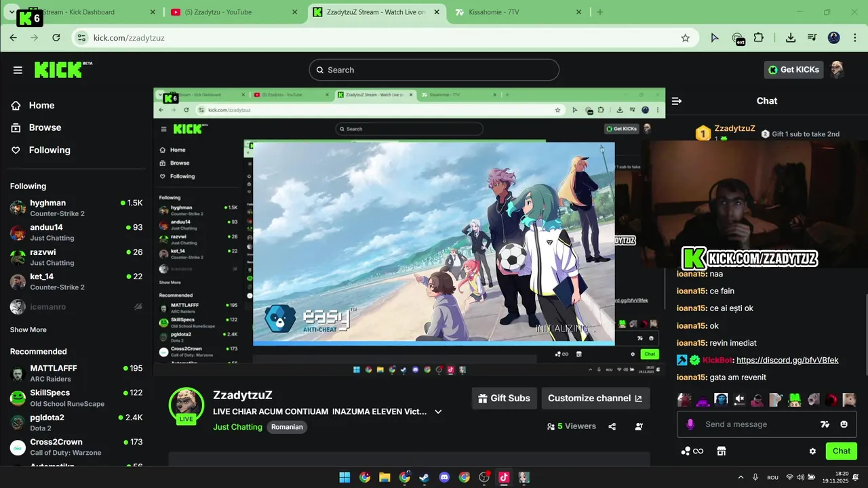Open offline icemanro channel
This screenshot has height=488, width=868.
point(76,306)
